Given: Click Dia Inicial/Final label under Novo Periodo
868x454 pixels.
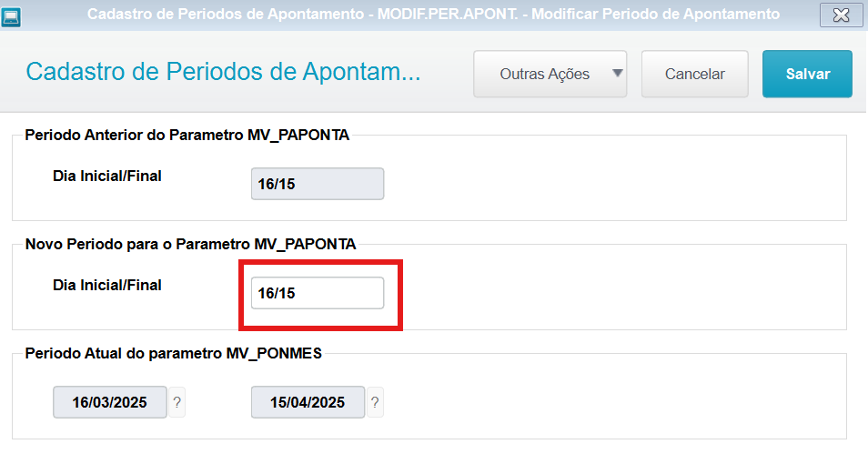Looking at the screenshot, I should coord(106,285).
